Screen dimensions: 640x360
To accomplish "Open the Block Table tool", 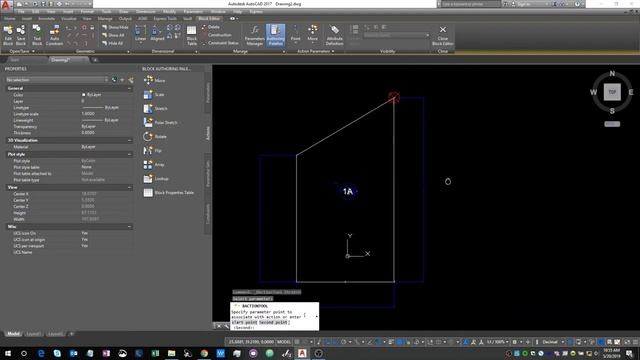I will [x=191, y=35].
